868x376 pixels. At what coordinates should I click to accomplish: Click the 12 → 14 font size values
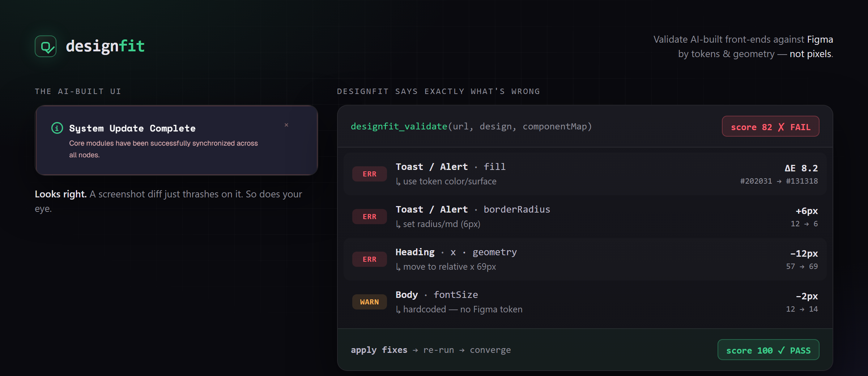point(802,309)
